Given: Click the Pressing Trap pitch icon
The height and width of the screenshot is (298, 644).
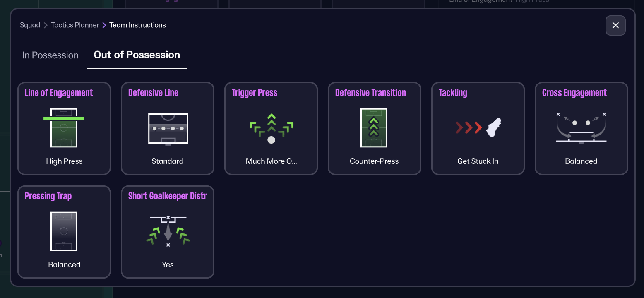Looking at the screenshot, I should pos(64,231).
